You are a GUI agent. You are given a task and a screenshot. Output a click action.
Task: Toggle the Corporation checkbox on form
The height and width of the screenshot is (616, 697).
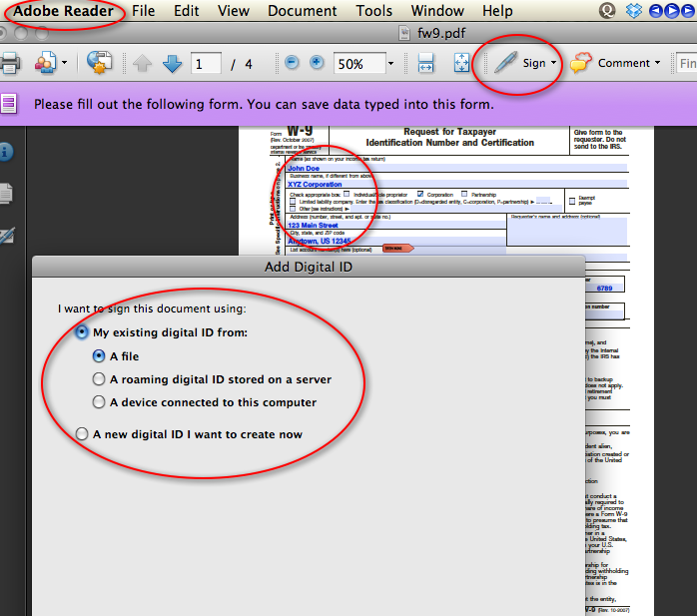[420, 195]
